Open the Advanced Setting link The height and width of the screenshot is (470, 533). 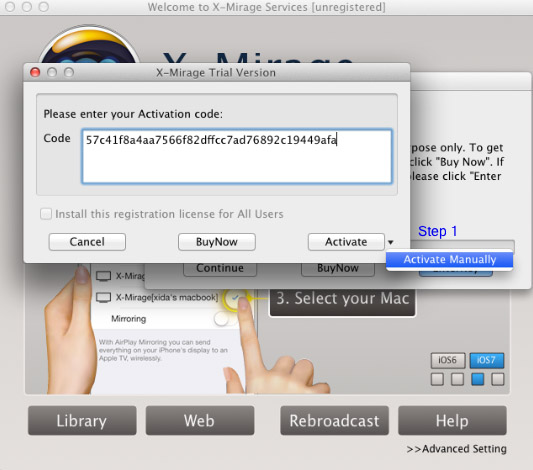click(x=457, y=449)
